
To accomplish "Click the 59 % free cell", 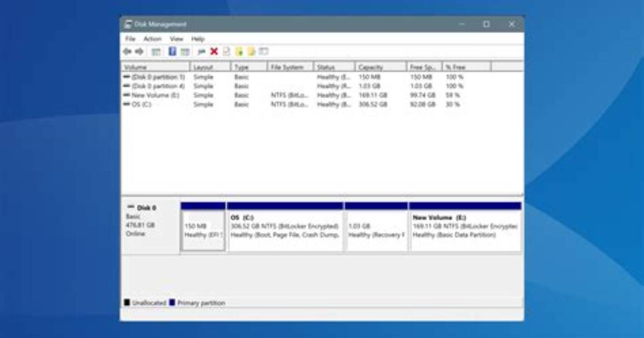I will 453,95.
